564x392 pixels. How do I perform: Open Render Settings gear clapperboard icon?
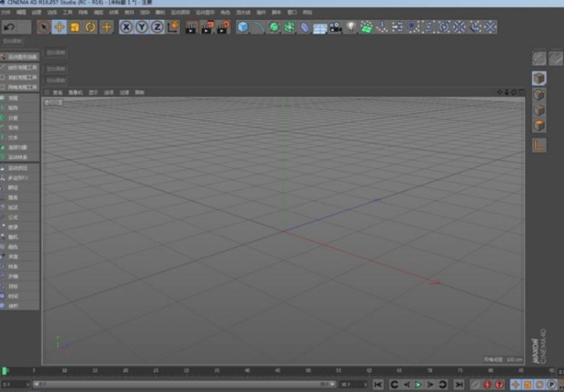(223, 27)
